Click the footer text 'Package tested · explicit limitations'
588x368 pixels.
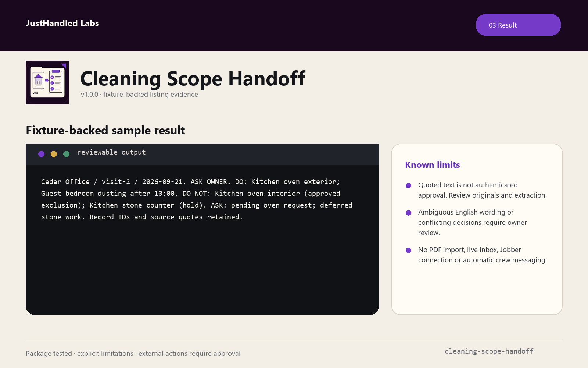coord(133,354)
